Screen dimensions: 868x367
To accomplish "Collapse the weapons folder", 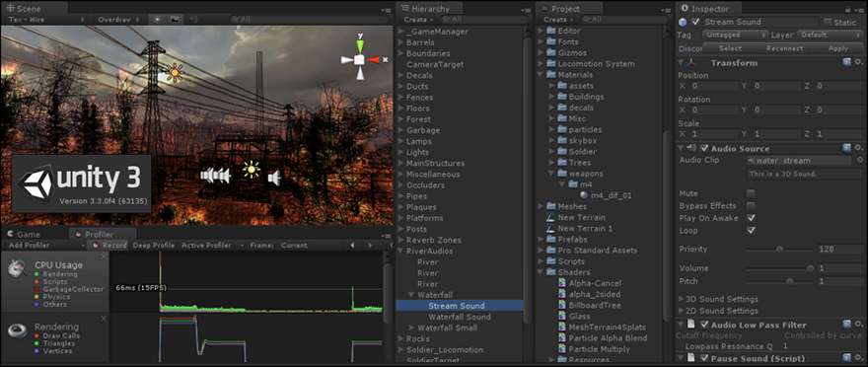I will pyautogui.click(x=551, y=174).
